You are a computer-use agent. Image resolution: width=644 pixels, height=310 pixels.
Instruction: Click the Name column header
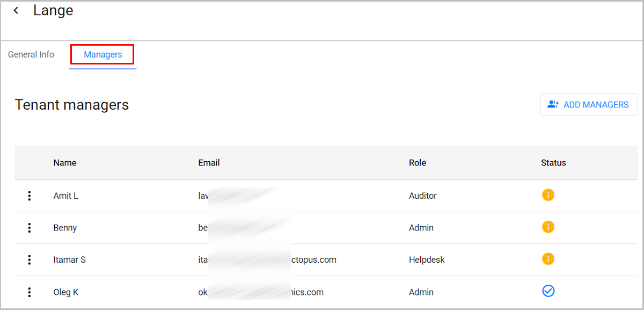(65, 163)
